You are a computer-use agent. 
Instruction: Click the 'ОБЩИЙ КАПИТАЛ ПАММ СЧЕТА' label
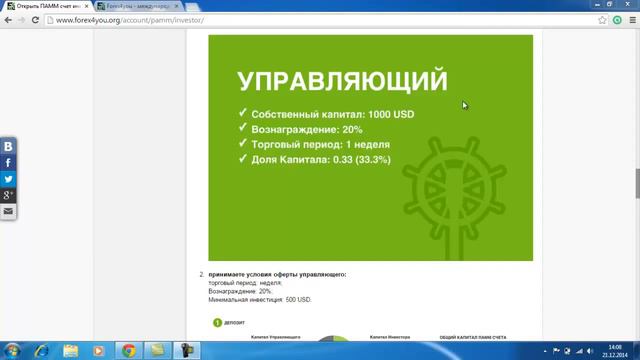coord(473,338)
